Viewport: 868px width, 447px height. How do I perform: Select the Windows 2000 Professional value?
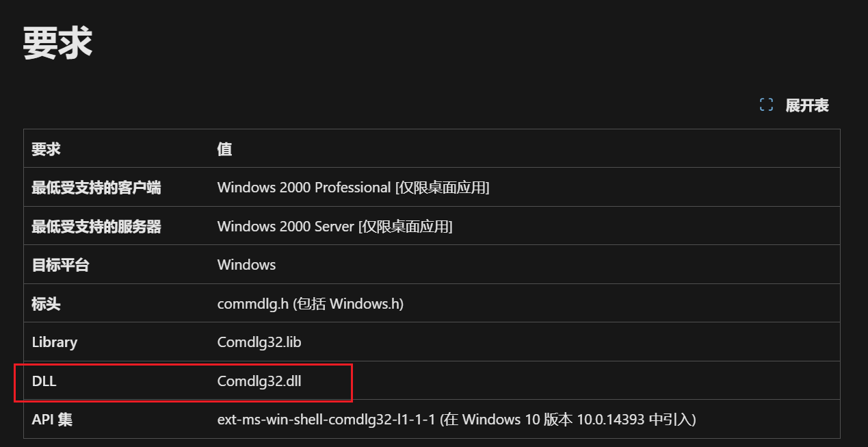coord(353,187)
